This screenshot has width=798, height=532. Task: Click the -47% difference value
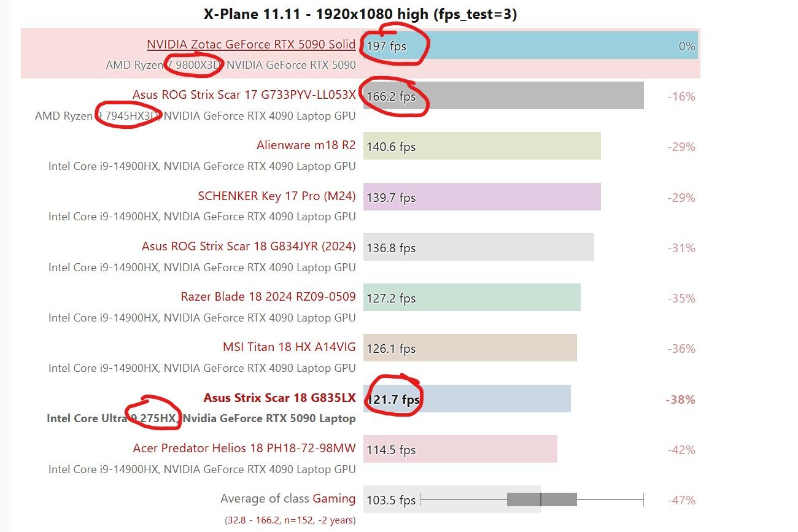[x=681, y=500]
